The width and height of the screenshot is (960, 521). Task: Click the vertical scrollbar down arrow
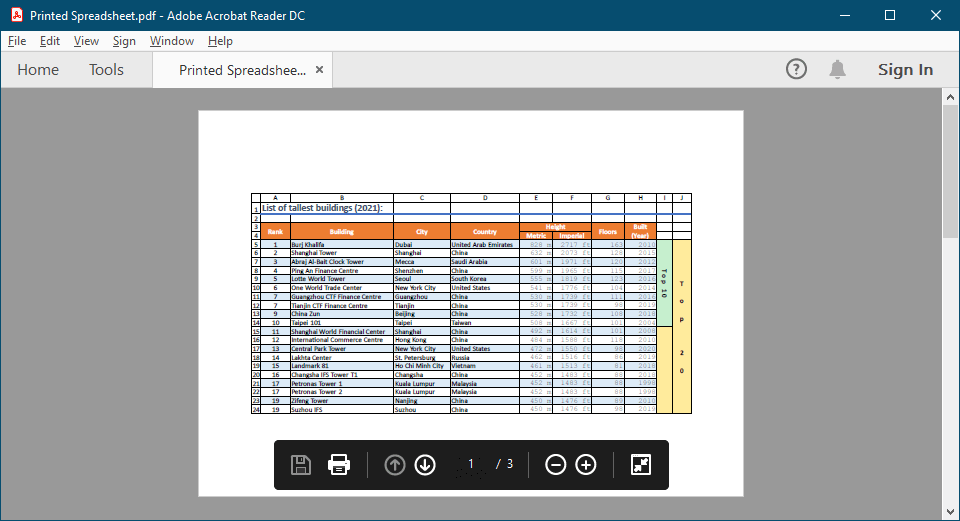950,511
